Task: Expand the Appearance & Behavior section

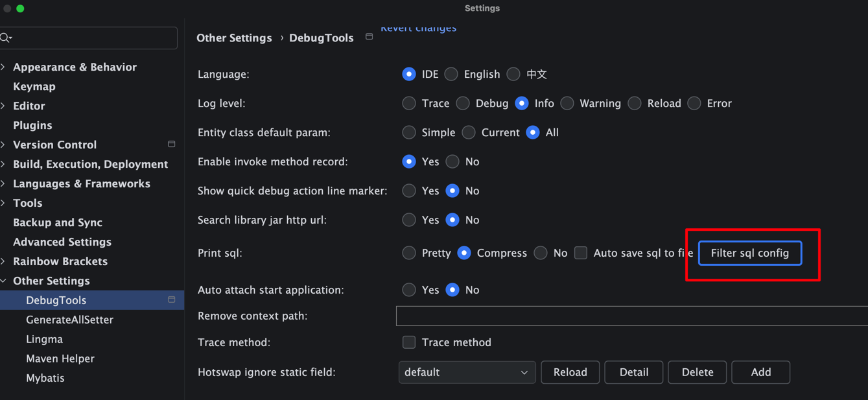Action: point(5,67)
